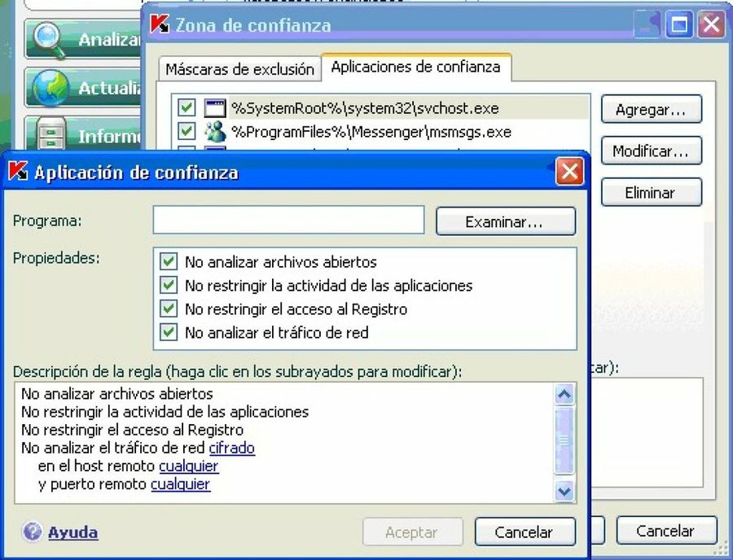Switch to the Máscaras de exclusión tab

click(238, 69)
